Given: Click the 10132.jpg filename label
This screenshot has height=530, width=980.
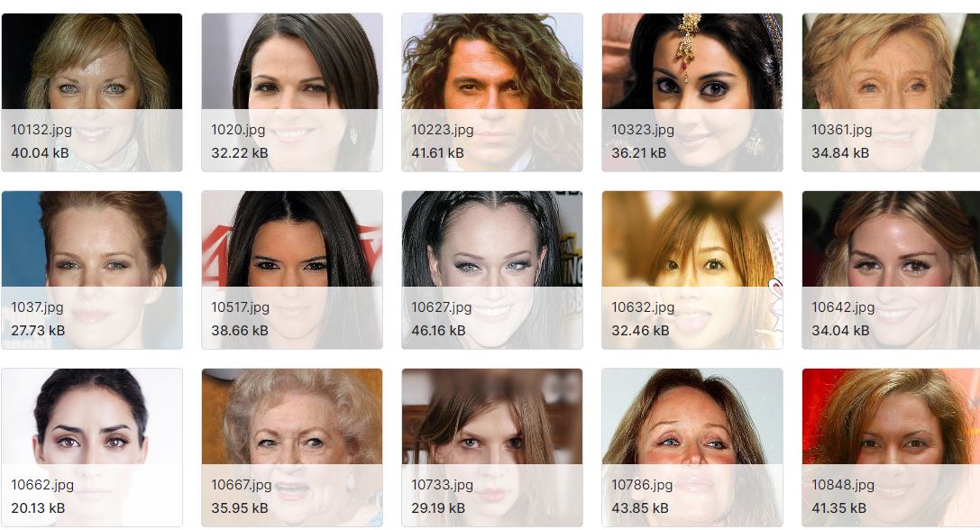Looking at the screenshot, I should 41,130.
